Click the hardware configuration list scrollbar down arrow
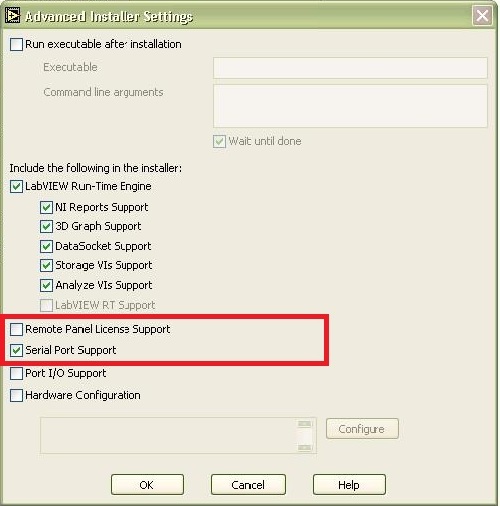The height and width of the screenshot is (506, 500). [304, 447]
